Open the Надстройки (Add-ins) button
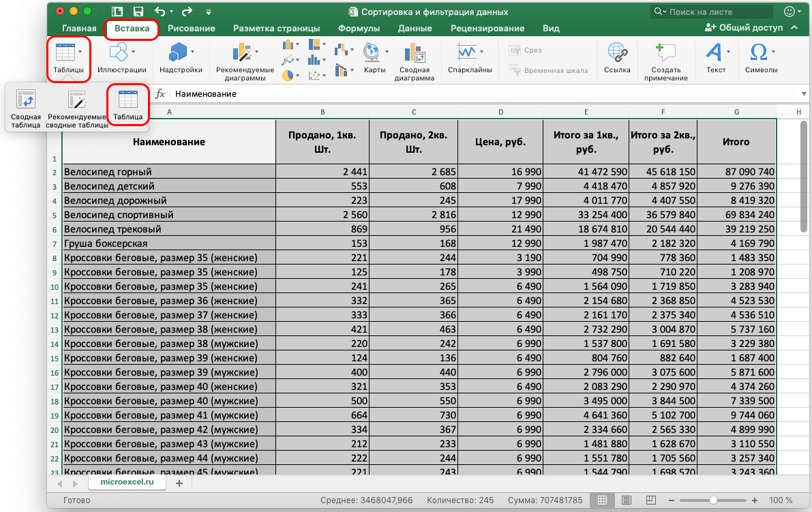This screenshot has width=812, height=512. coord(181,59)
